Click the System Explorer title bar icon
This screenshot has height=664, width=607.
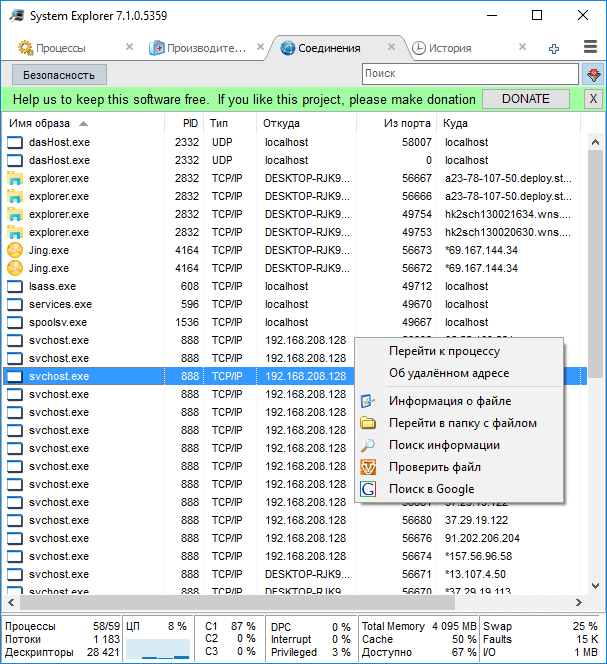pos(17,16)
